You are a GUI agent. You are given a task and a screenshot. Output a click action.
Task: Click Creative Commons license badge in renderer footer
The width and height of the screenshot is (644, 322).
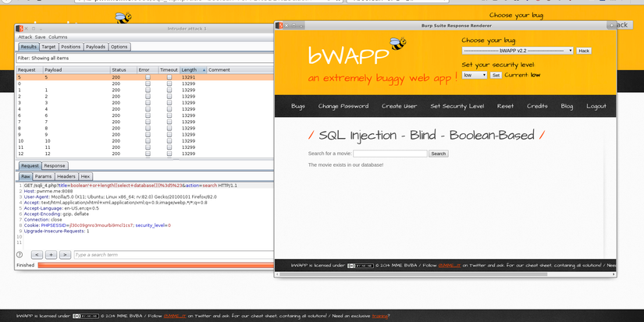(x=360, y=266)
